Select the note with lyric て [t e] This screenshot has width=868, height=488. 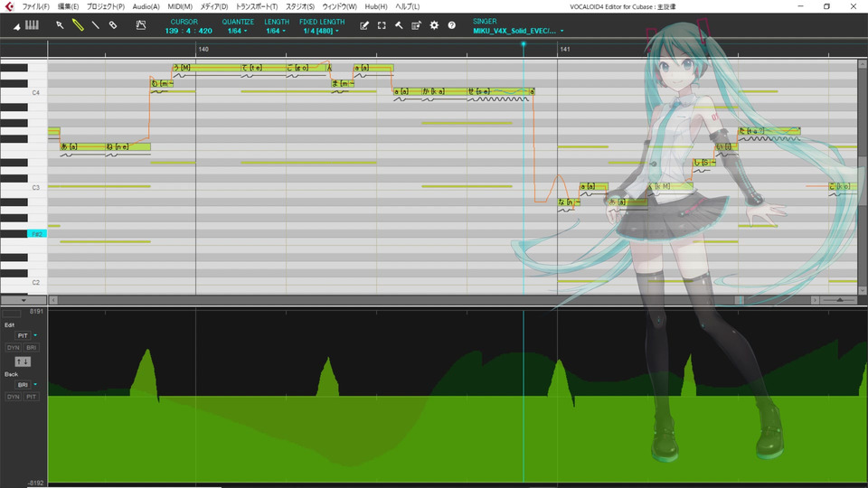click(x=263, y=68)
